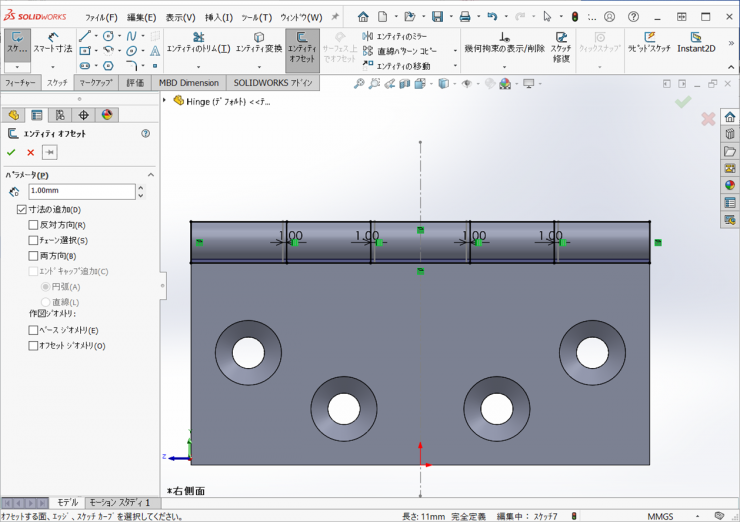Switch to the フィーチャー features tab

click(x=21, y=83)
